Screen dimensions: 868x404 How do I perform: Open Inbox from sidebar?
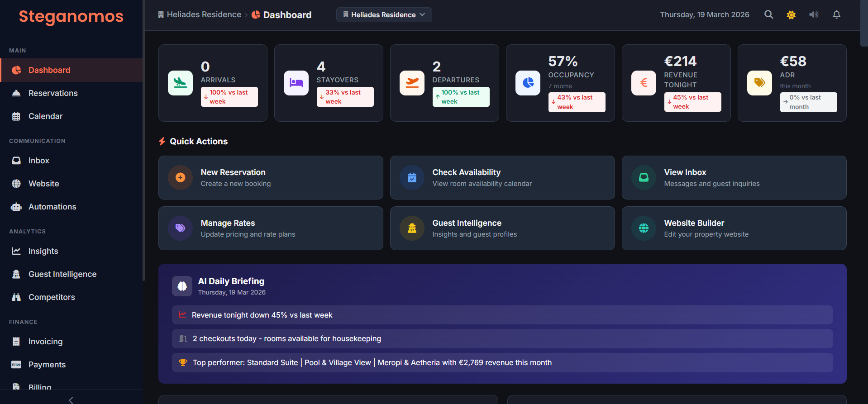[x=72, y=161]
